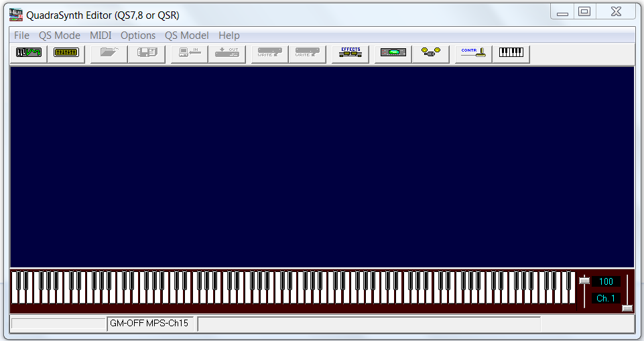
Task: Open the EFFECTS editor icon
Action: (x=350, y=53)
